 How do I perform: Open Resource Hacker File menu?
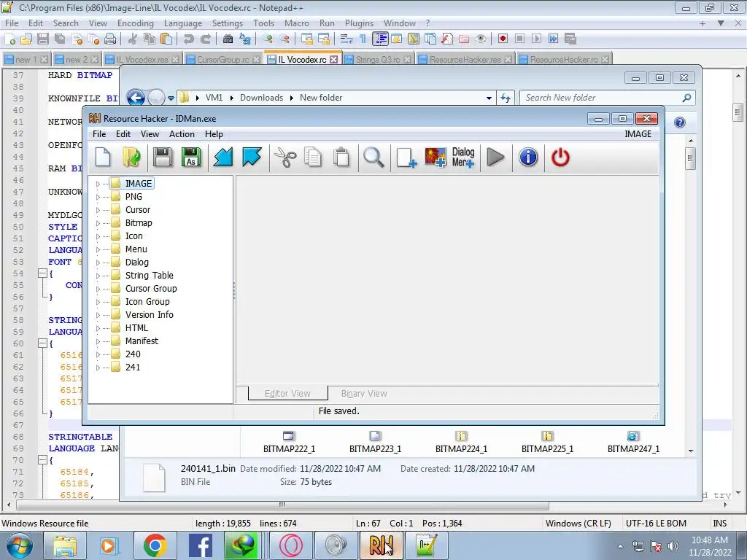coord(99,134)
